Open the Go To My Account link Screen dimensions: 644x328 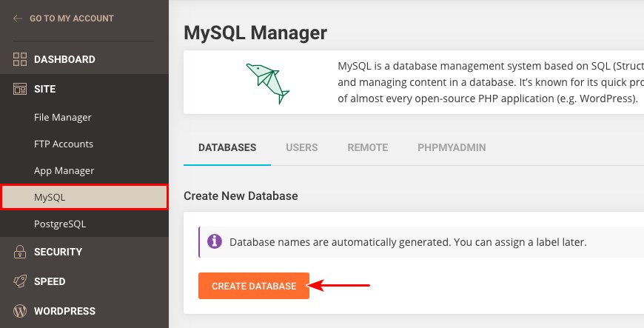click(72, 19)
